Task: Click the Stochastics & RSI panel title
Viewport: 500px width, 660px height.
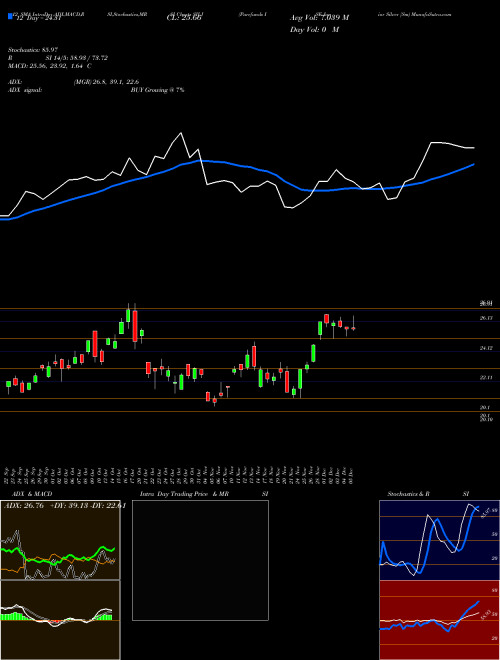Action: click(x=428, y=494)
